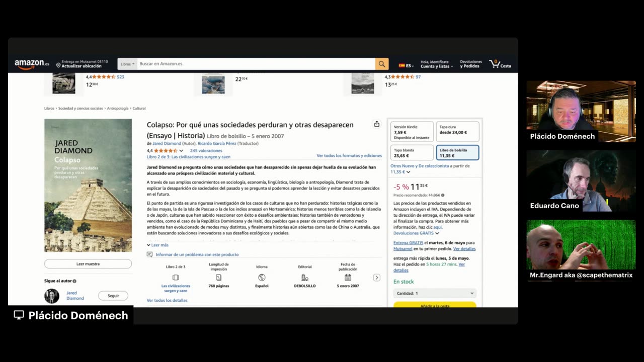Click Leer muestra button under cover
This screenshot has height=362, width=644.
(x=88, y=264)
